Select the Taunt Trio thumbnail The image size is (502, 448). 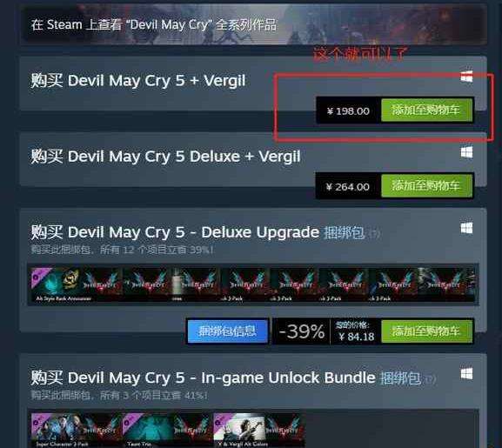pyautogui.click(x=167, y=430)
